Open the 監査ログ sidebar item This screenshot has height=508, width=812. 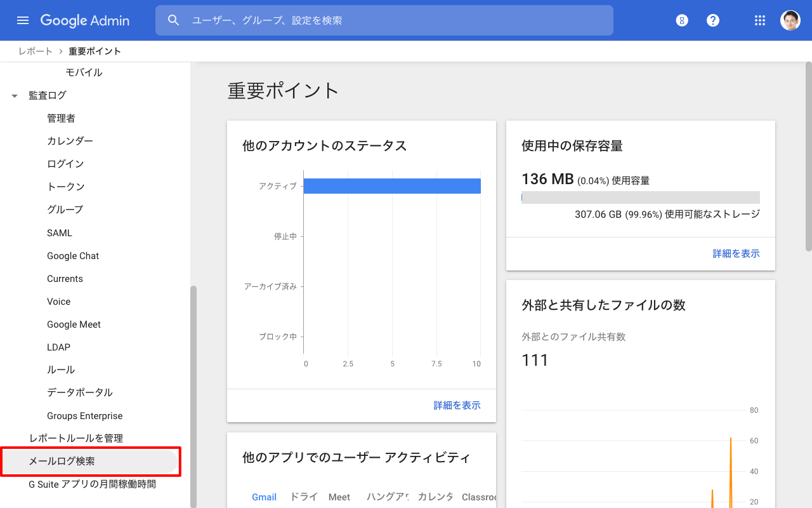click(x=48, y=95)
